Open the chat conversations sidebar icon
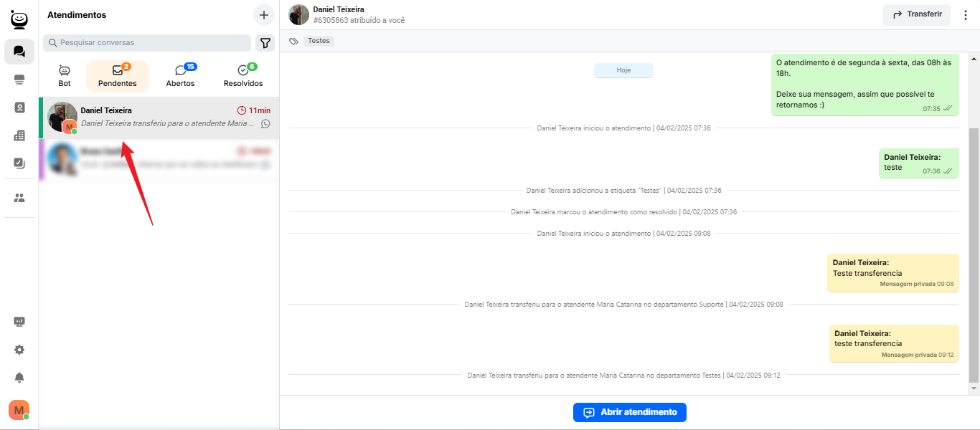980x430 pixels. point(19,52)
